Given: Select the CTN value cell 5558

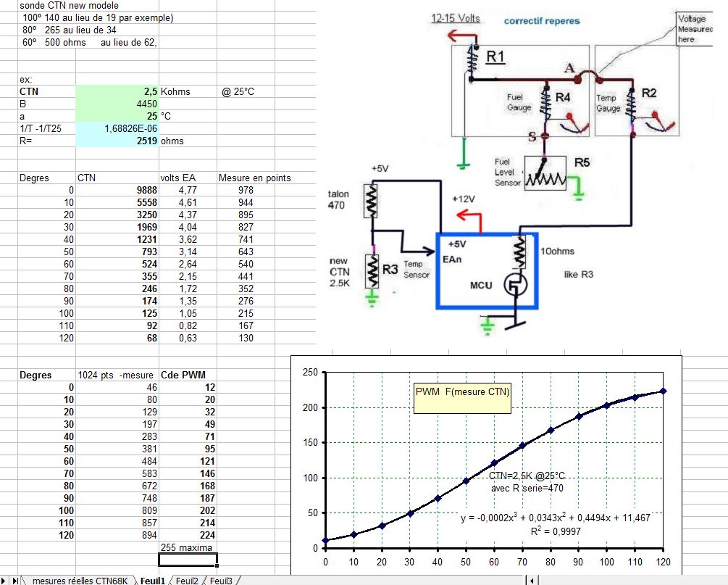Looking at the screenshot, I should [117, 202].
